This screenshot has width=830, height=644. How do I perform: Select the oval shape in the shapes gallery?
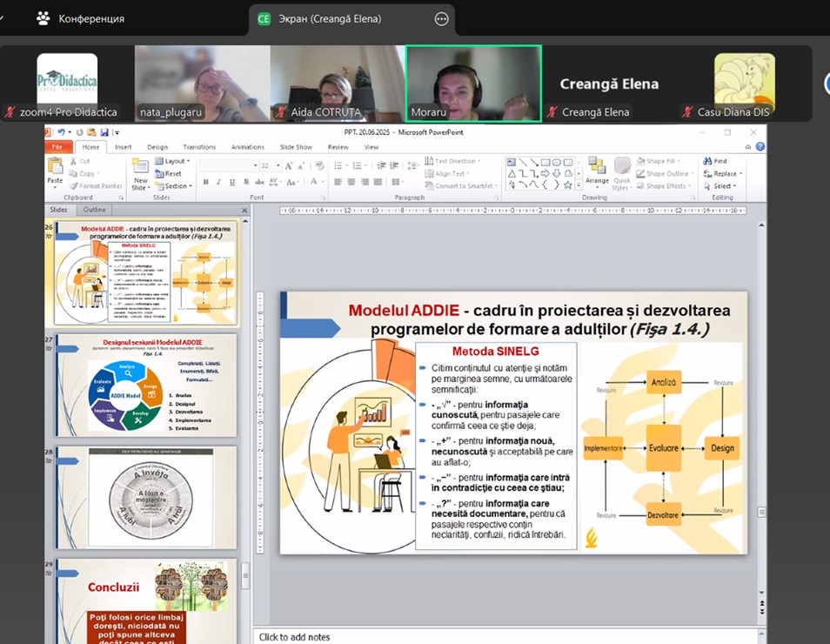557,162
